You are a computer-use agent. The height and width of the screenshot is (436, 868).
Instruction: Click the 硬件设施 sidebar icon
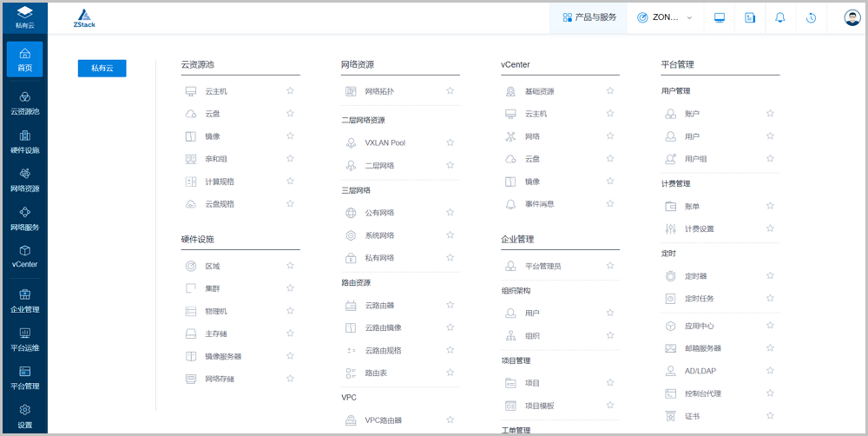24,141
